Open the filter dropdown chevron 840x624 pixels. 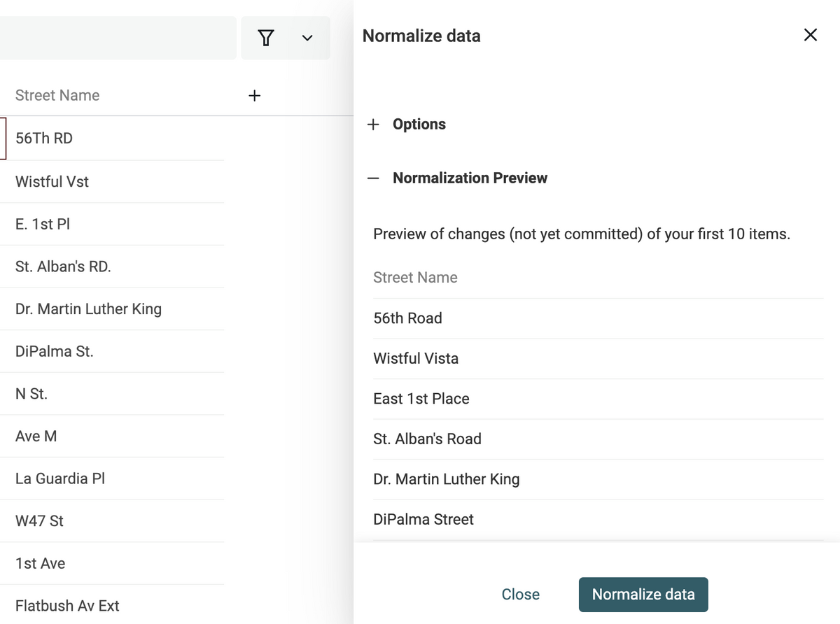[x=307, y=38]
